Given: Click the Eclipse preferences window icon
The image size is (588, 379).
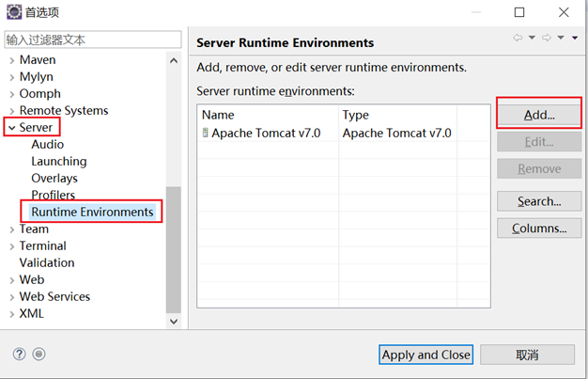Looking at the screenshot, I should (x=13, y=13).
